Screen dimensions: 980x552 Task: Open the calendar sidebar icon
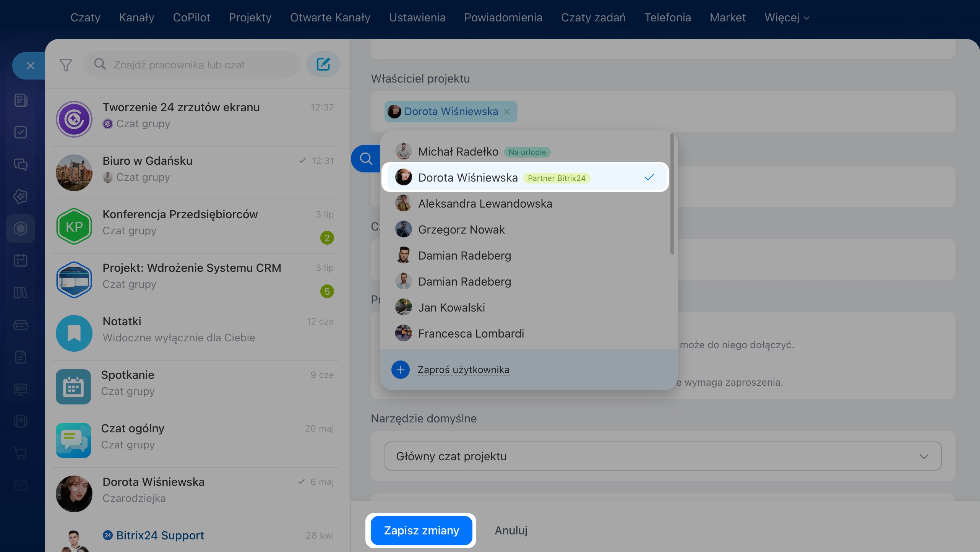(x=21, y=261)
